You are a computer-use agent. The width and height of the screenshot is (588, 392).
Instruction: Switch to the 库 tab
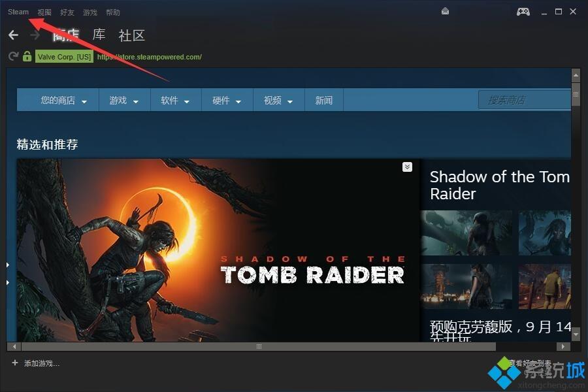[98, 35]
